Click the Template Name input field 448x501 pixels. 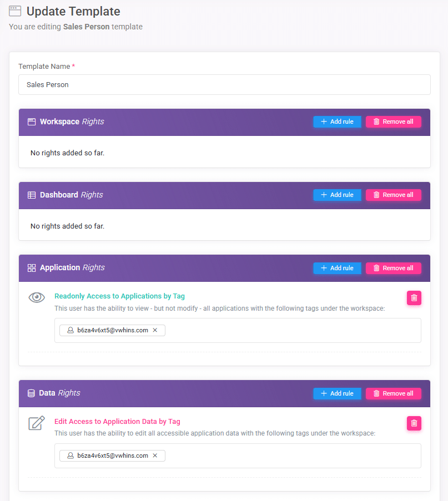pyautogui.click(x=224, y=85)
